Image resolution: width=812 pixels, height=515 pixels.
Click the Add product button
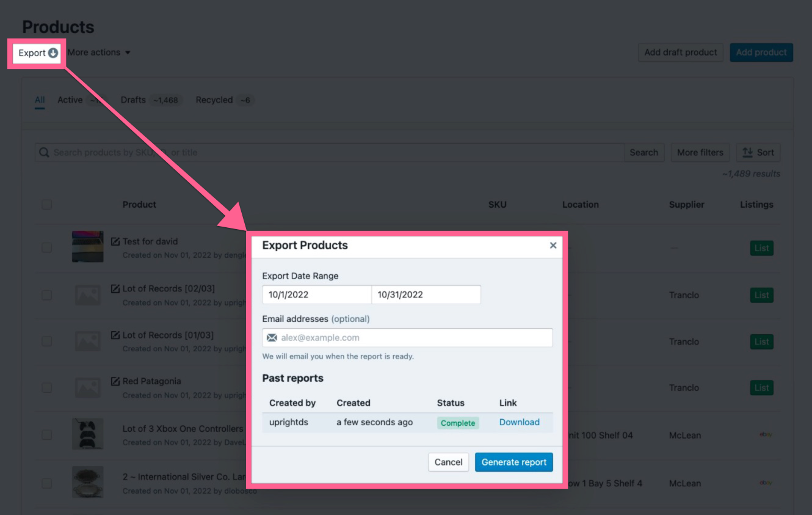[761, 53]
